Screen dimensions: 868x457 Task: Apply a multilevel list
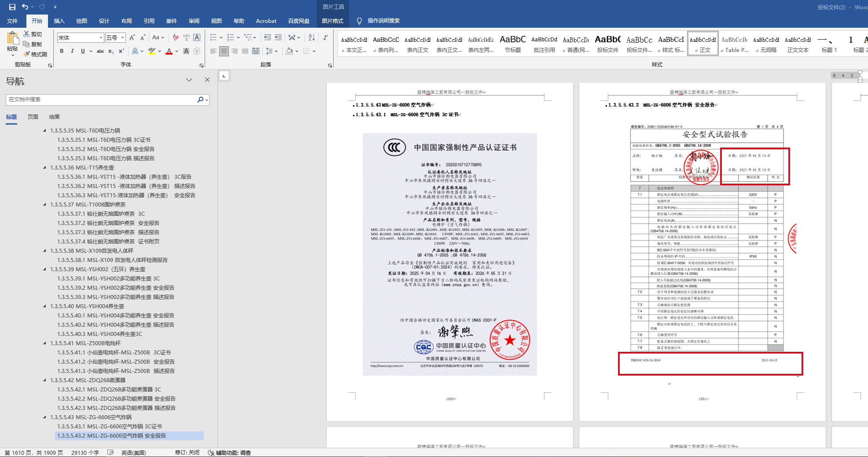coord(248,37)
